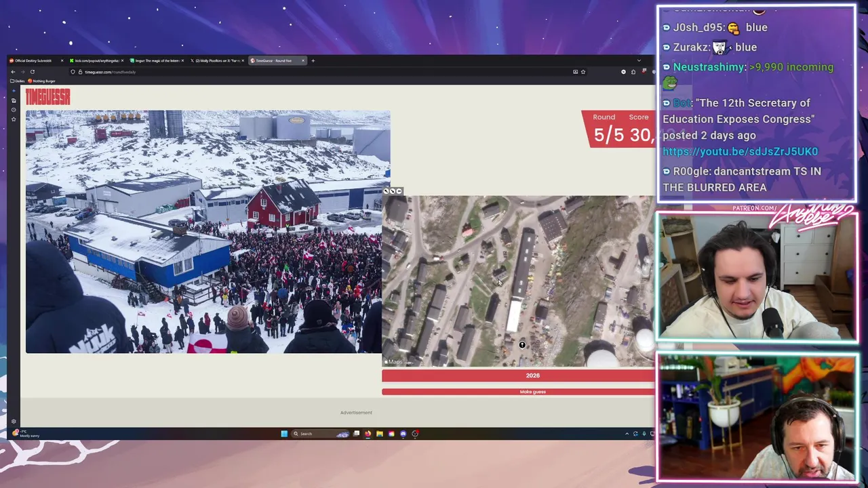Click the taskbar Search box
Image resolution: width=868 pixels, height=488 pixels.
point(319,434)
